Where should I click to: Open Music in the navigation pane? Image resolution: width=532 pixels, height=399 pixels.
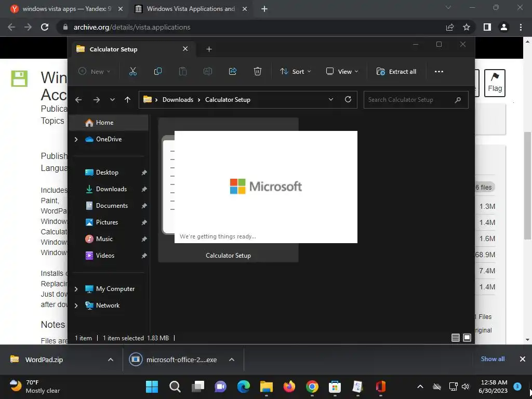(x=104, y=239)
